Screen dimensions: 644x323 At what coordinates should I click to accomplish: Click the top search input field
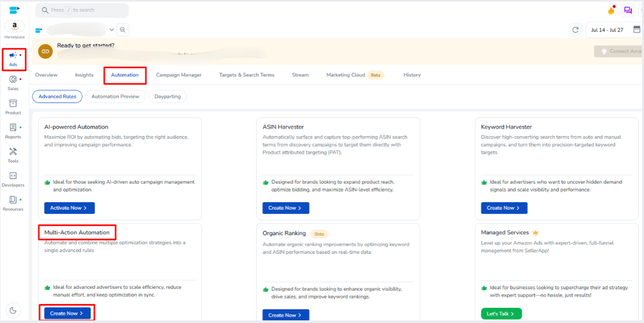click(x=82, y=10)
